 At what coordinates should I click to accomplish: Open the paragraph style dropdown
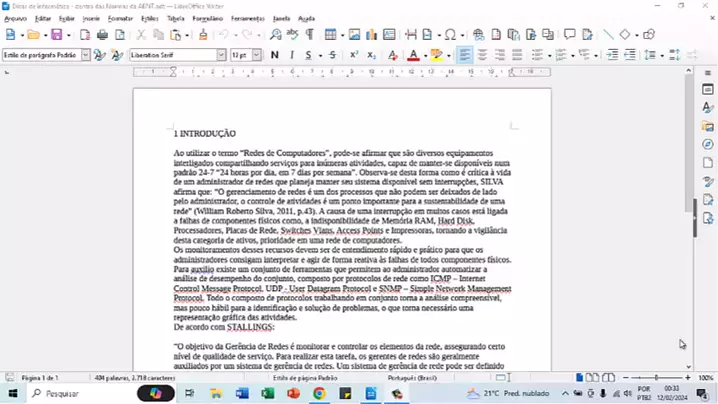(x=83, y=55)
